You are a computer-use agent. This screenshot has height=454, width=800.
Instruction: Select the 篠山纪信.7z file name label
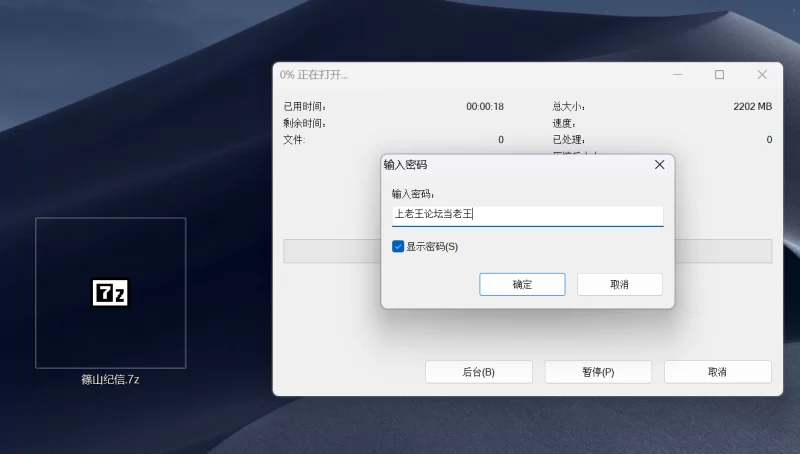point(110,380)
